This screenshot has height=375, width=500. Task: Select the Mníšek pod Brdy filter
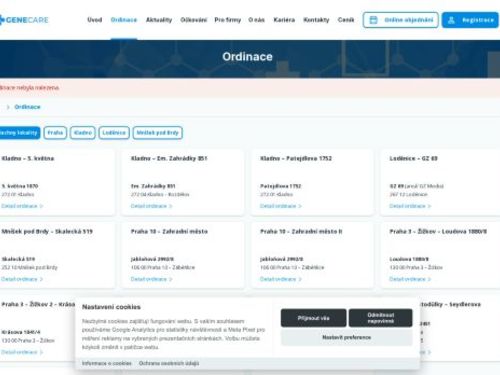157,133
